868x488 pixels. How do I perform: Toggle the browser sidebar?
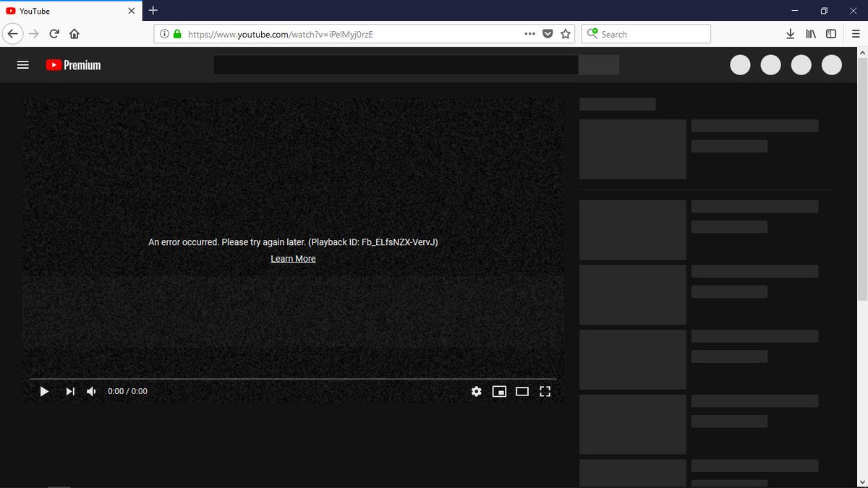click(831, 34)
